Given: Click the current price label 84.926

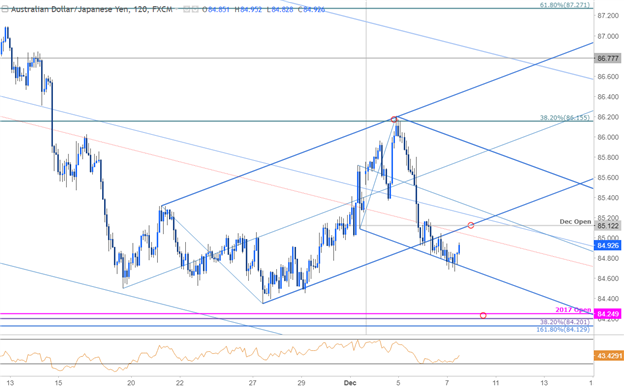Looking at the screenshot, I should 608,246.
